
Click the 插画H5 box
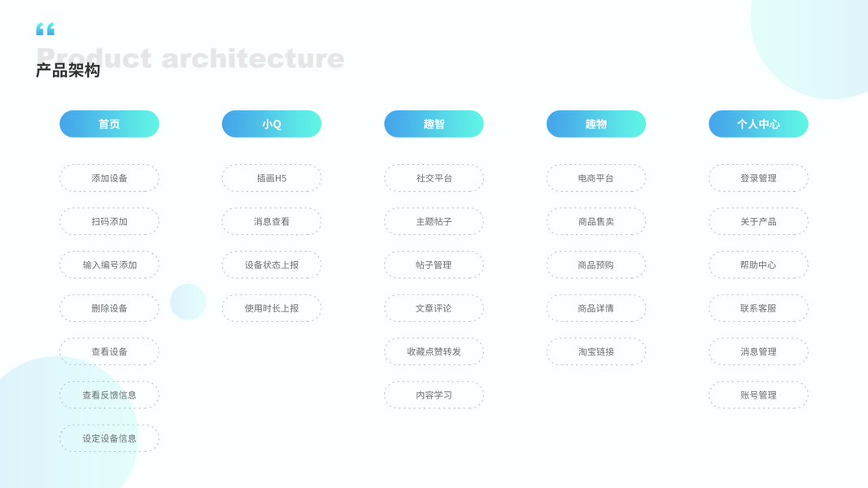tap(272, 178)
